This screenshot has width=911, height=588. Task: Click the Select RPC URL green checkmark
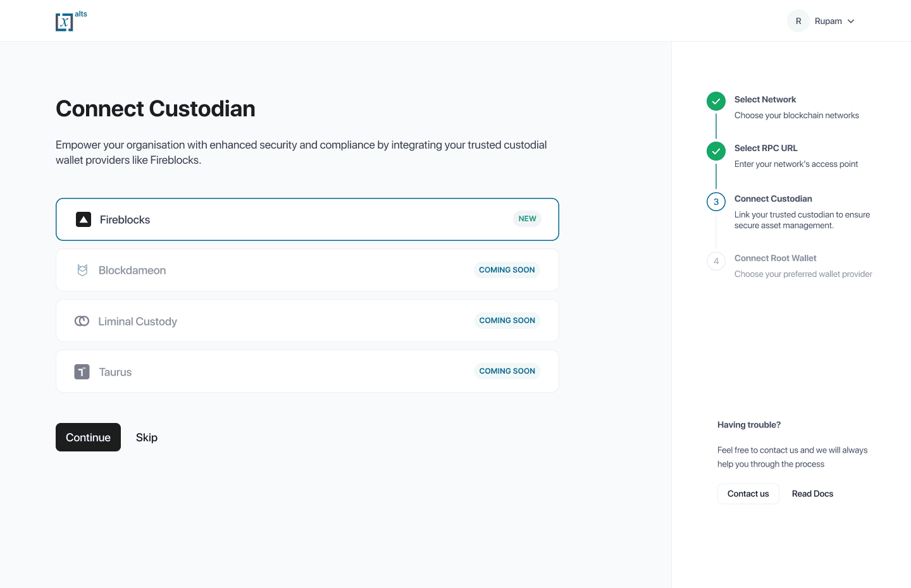[716, 151]
